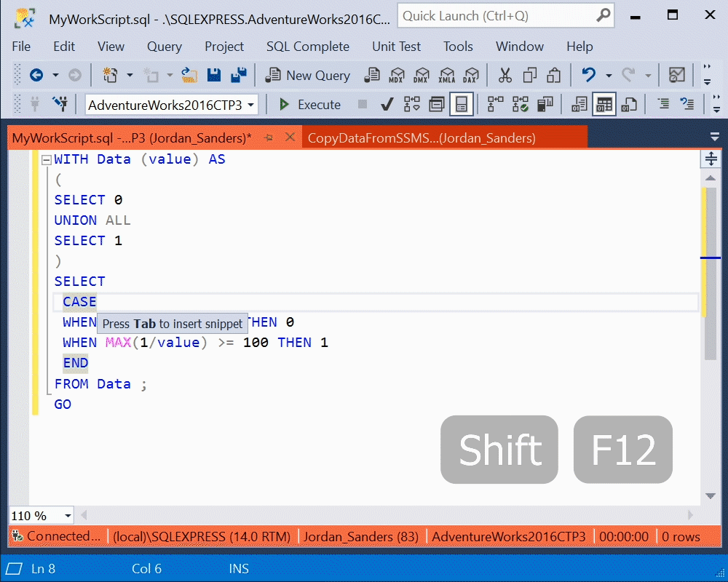
Task: Create a DAX query
Action: (x=471, y=75)
